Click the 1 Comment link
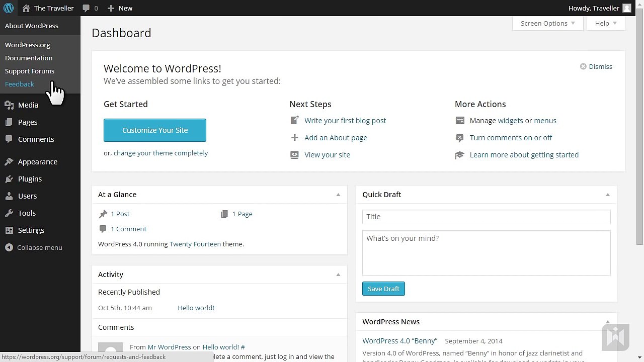Screen dimensions: 644x362 (128, 229)
